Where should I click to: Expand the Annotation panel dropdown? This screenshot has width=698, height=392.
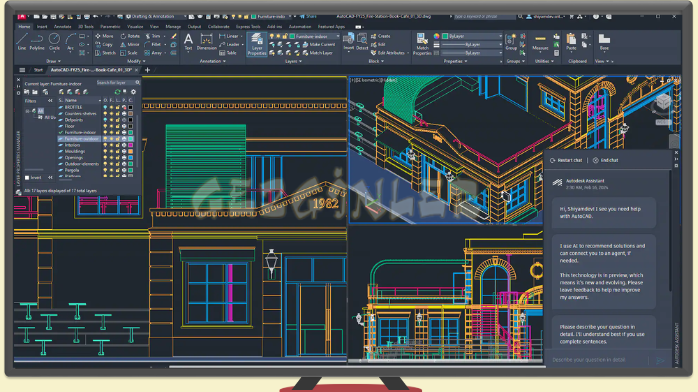point(212,61)
